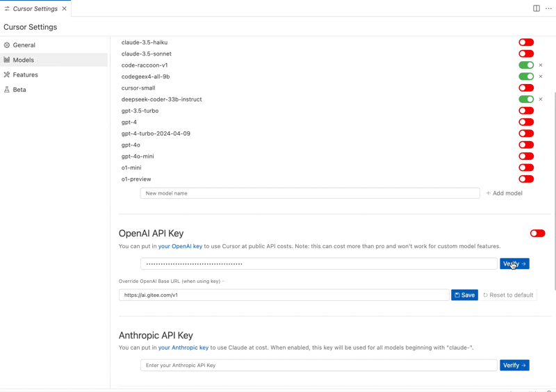Remove the codegeex4-all-9b model with X
556x392 pixels.
pos(541,76)
